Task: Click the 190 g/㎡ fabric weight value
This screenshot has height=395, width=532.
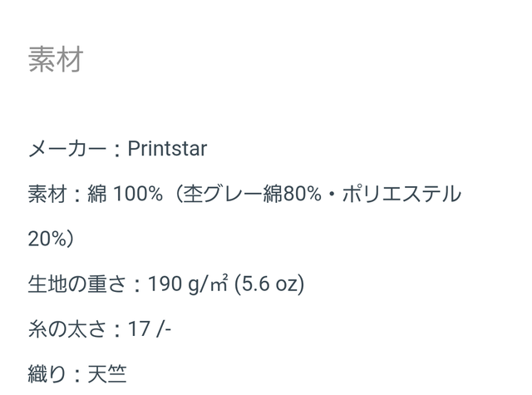Action: pos(188,284)
